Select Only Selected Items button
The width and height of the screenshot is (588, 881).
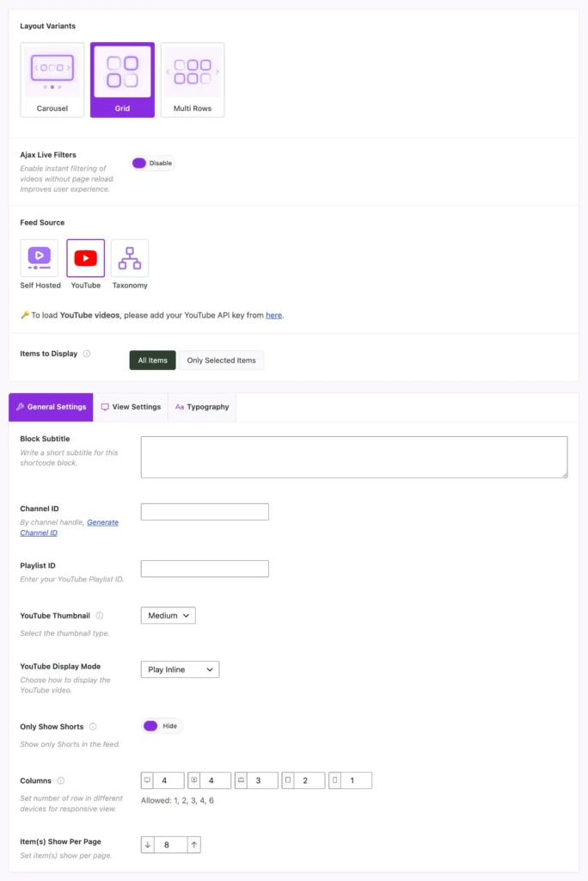(x=221, y=360)
